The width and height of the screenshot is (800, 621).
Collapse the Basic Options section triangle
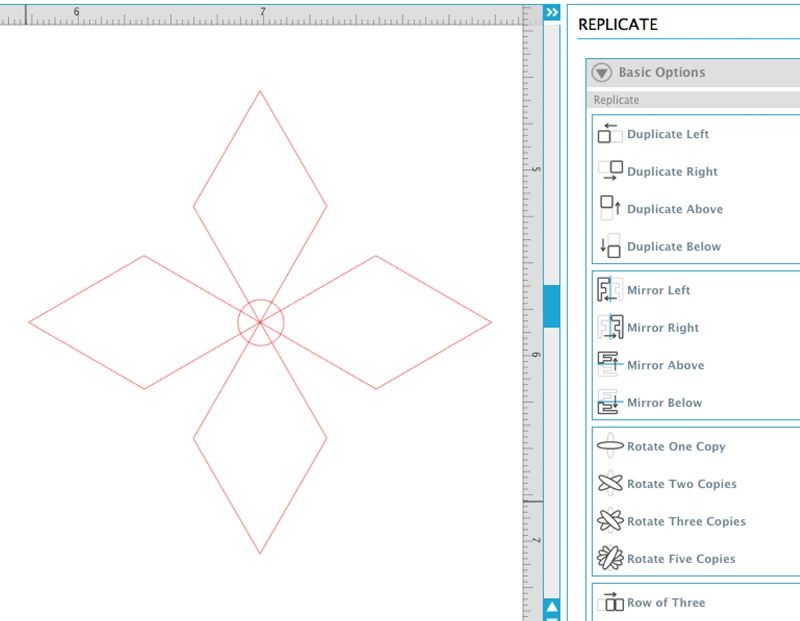click(602, 72)
